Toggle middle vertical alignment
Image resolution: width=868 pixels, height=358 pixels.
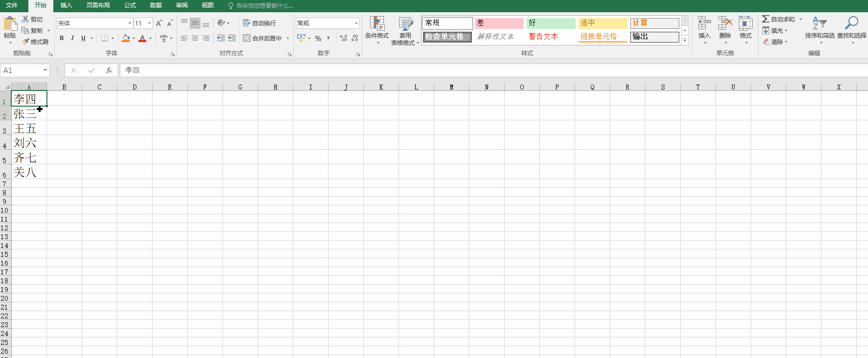(x=195, y=23)
